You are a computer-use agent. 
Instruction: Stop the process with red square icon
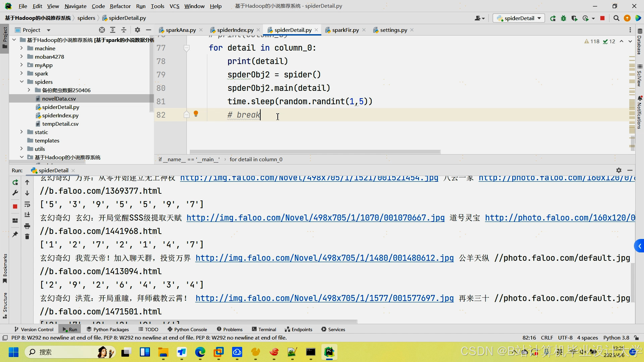click(602, 18)
